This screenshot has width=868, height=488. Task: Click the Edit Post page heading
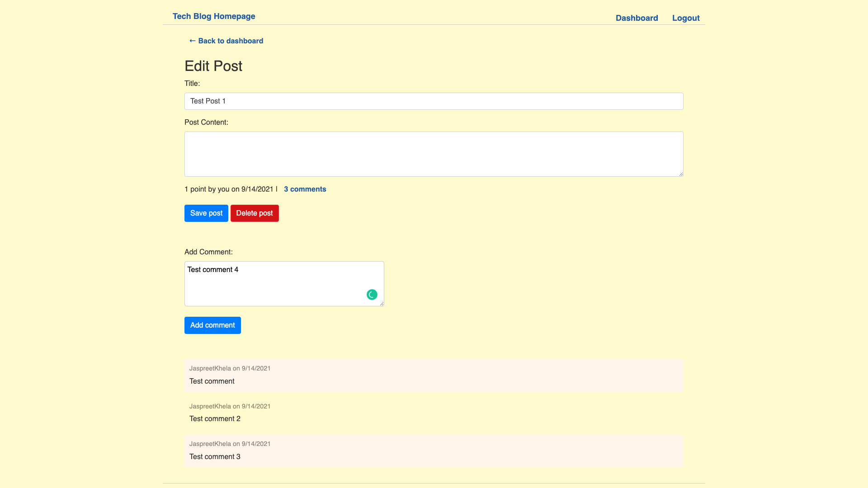tap(213, 66)
